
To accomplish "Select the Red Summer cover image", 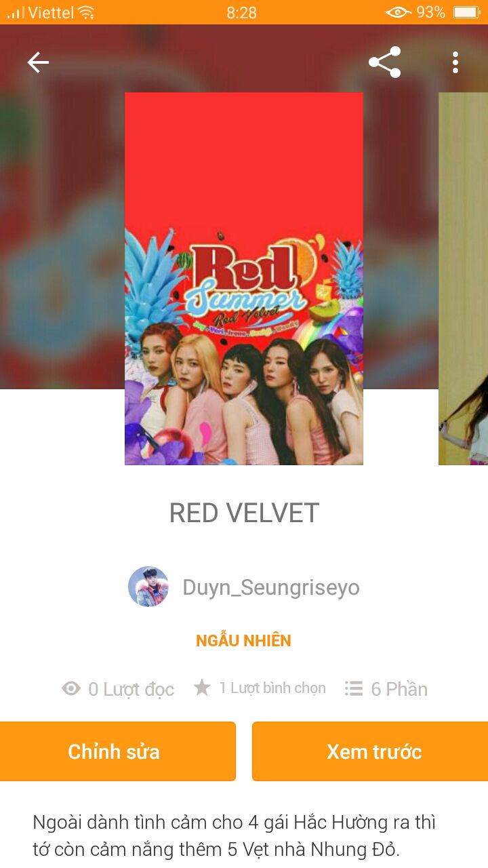I will click(244, 279).
